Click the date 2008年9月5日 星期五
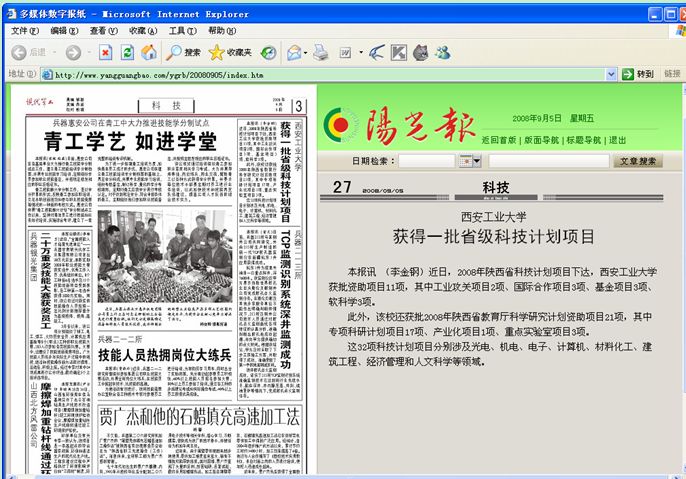The width and height of the screenshot is (686, 479). coord(553,119)
